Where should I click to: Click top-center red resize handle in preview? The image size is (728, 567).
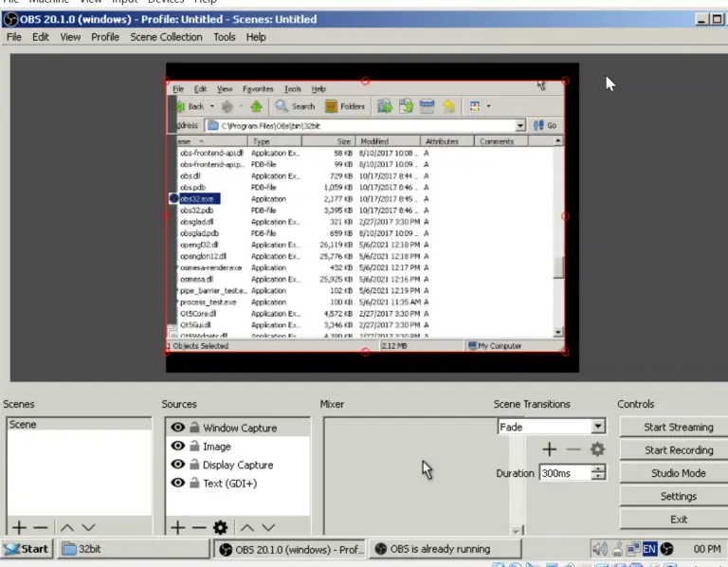click(x=365, y=81)
